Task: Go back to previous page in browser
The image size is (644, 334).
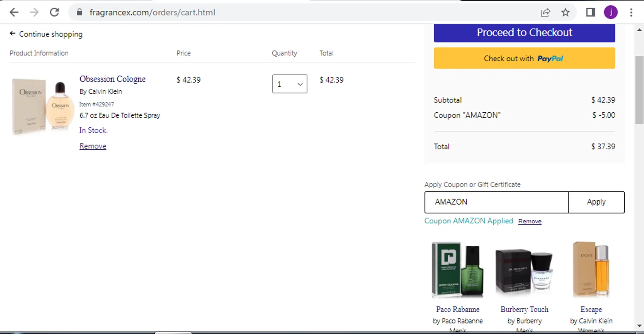Action: click(x=14, y=12)
